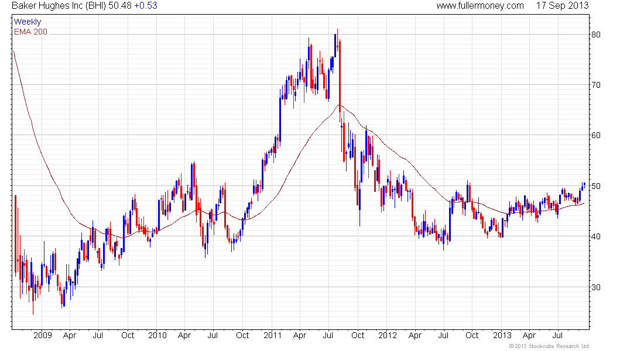Click the 2013 year axis label
The image size is (644, 351).
pyautogui.click(x=502, y=335)
